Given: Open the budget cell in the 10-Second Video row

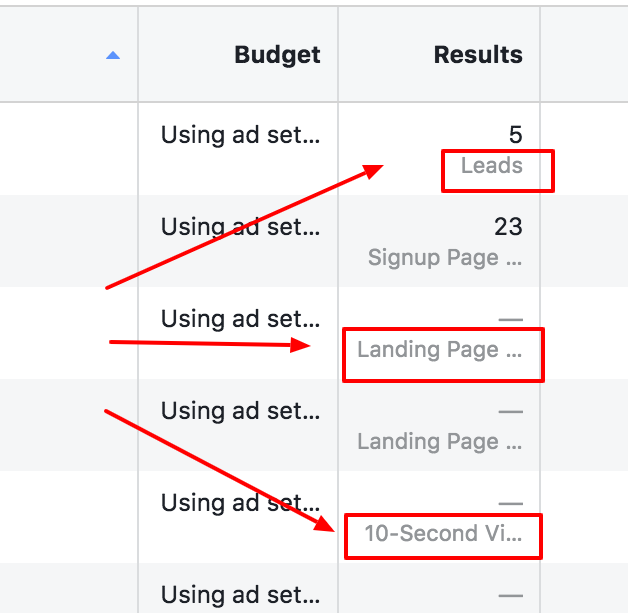Looking at the screenshot, I should (240, 503).
